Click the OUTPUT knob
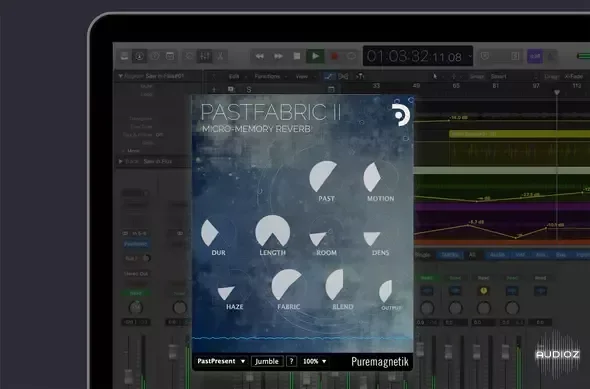 [391, 291]
